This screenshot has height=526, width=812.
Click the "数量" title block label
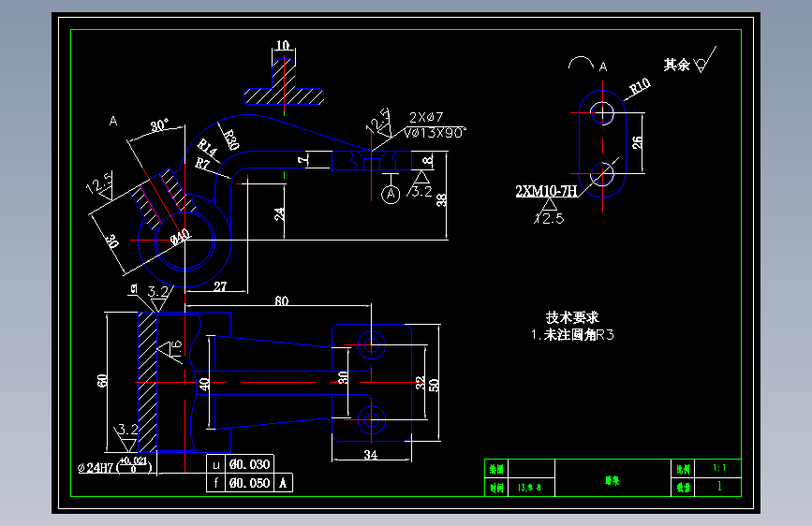click(683, 488)
